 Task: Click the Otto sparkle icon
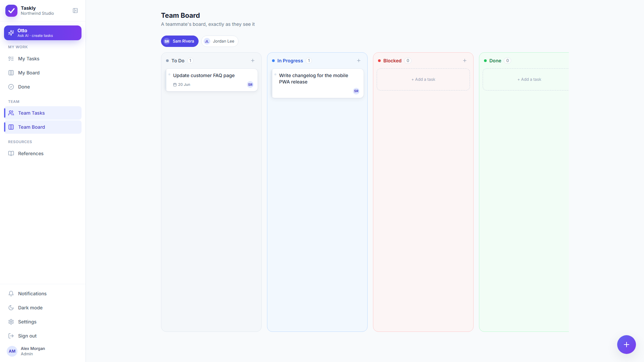(11, 33)
